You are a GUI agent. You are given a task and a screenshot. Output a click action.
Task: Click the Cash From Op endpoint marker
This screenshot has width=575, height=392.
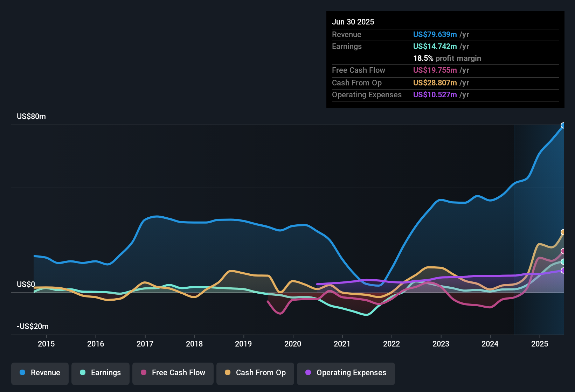pos(563,232)
